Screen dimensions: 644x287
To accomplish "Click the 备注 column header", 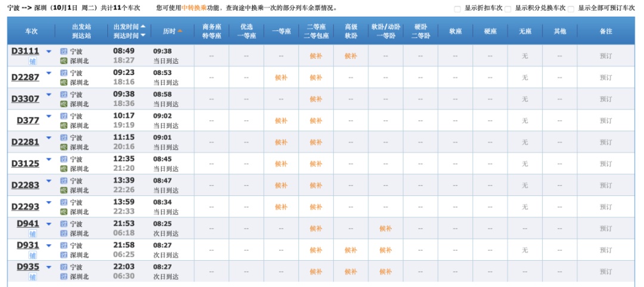I will (x=606, y=31).
